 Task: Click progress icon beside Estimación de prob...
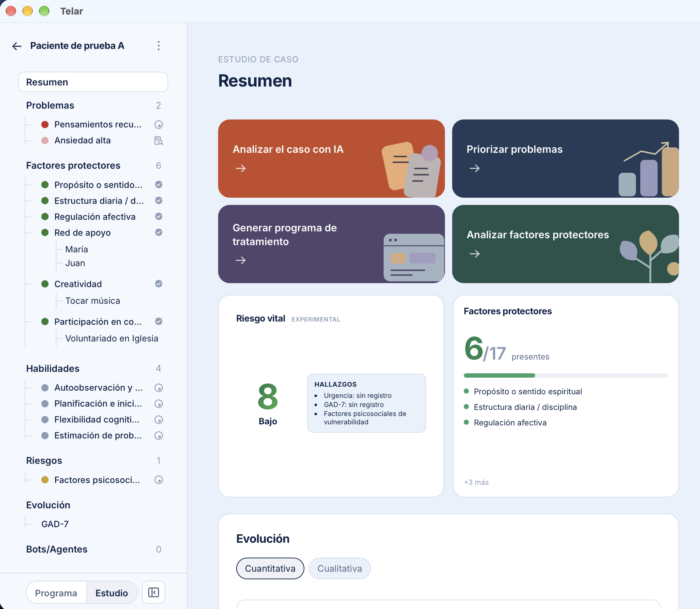coord(158,436)
